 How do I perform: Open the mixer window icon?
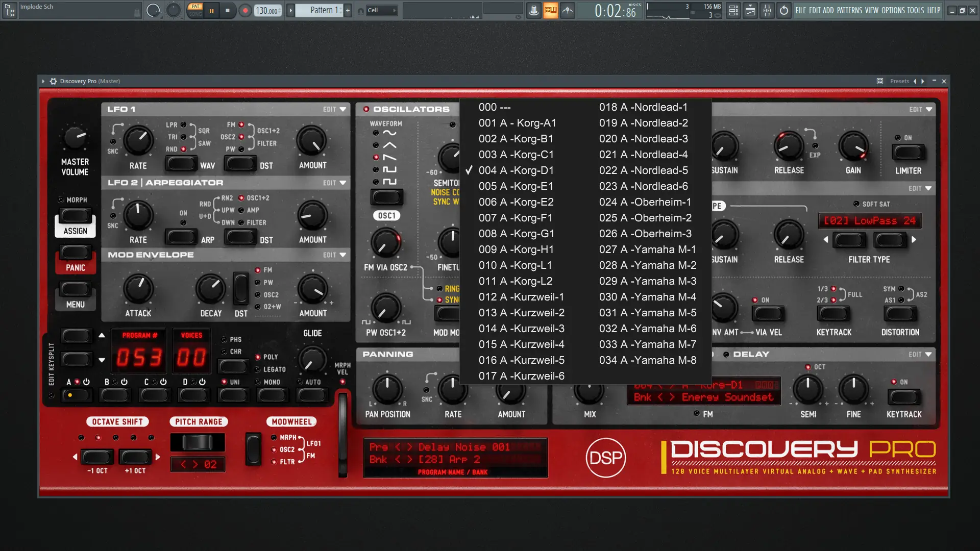coord(767,10)
